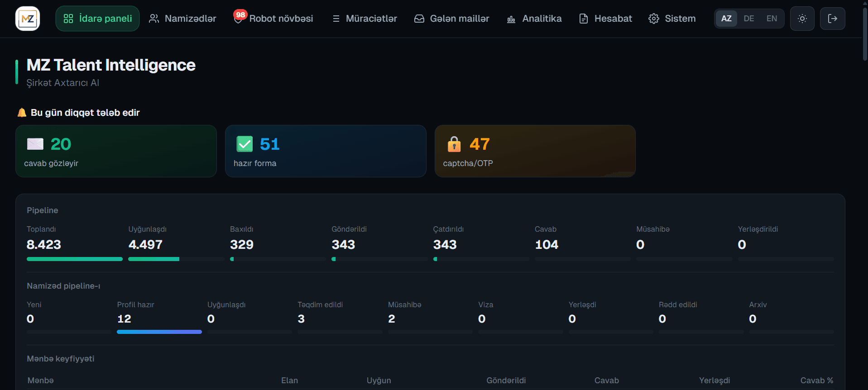Click the Cavab % column header
Image resolution: width=868 pixels, height=390 pixels.
pos(817,380)
